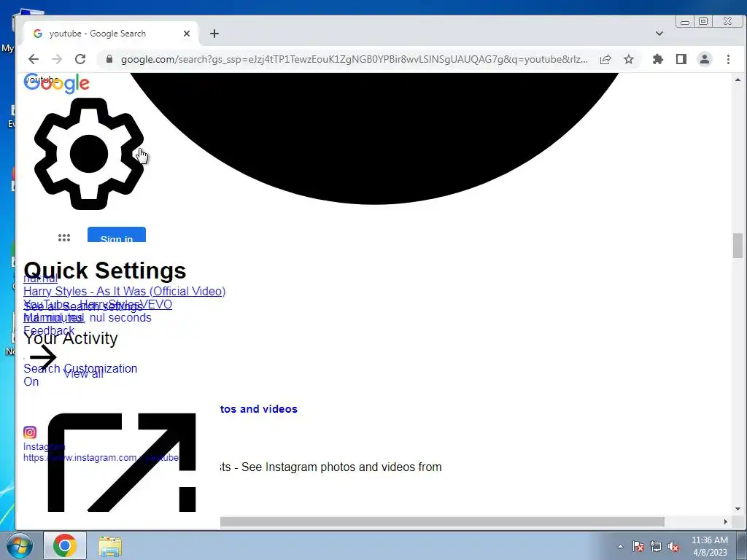Click the vertical scrollbar thumb

tap(738, 246)
